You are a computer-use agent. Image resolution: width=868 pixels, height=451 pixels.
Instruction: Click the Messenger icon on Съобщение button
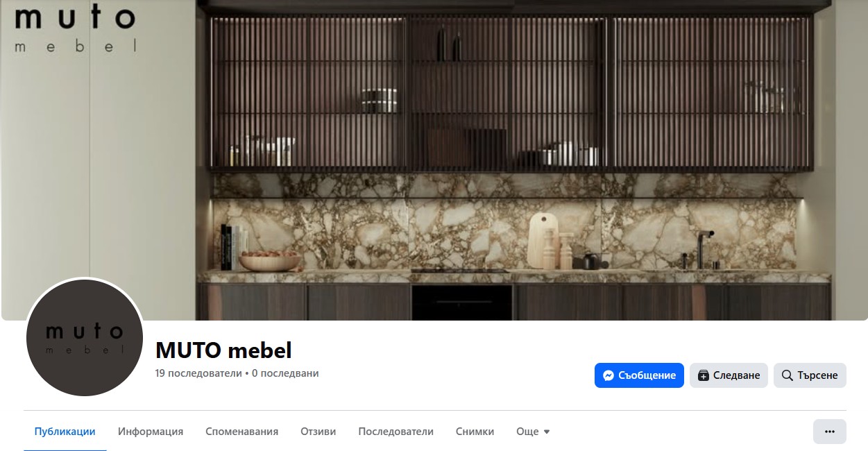coord(609,375)
